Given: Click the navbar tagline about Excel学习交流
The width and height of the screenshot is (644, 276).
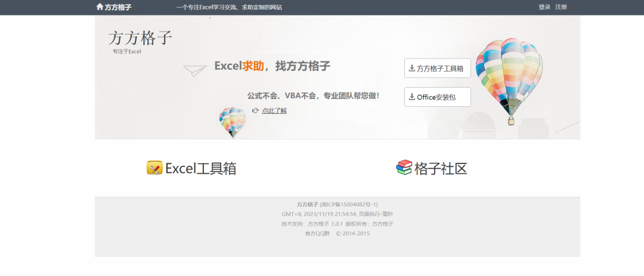Looking at the screenshot, I should tap(229, 7).
